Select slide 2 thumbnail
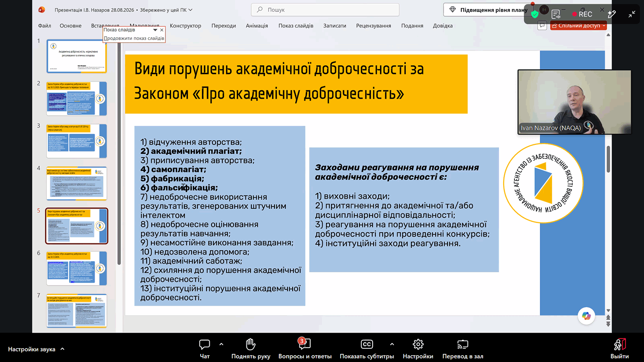The height and width of the screenshot is (362, 644). (x=77, y=99)
